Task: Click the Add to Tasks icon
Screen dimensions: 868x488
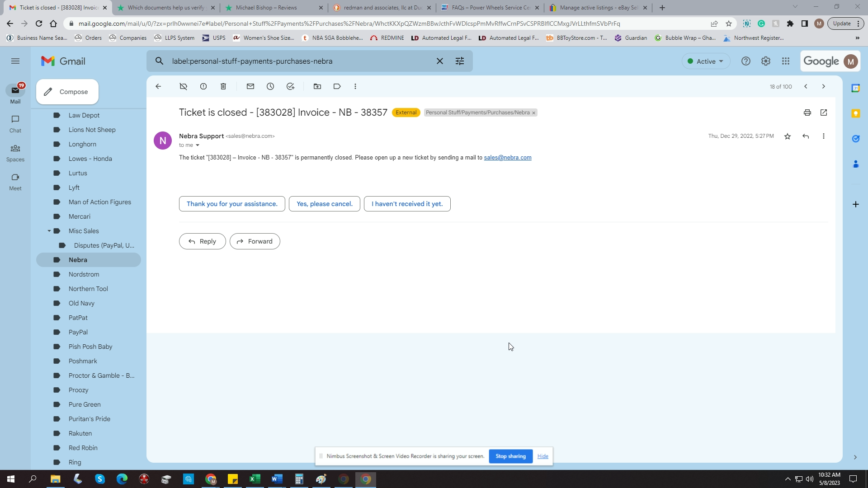Action: pos(290,86)
